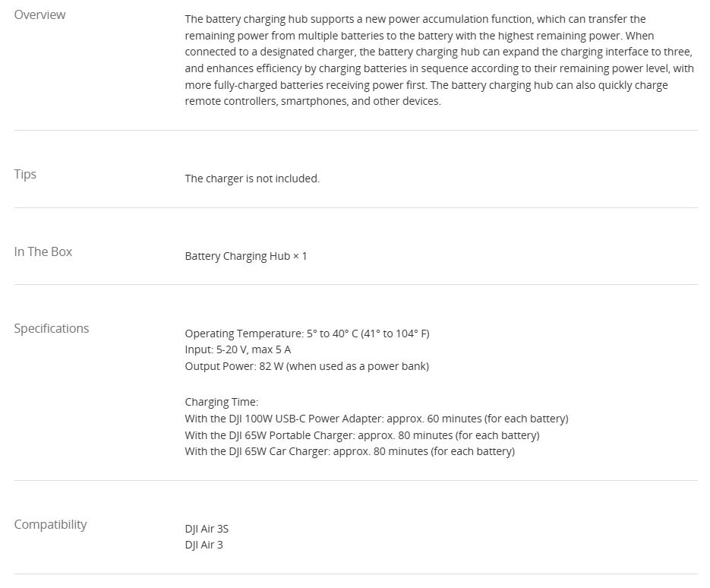Click the 'Charging Time:' label

(x=221, y=402)
